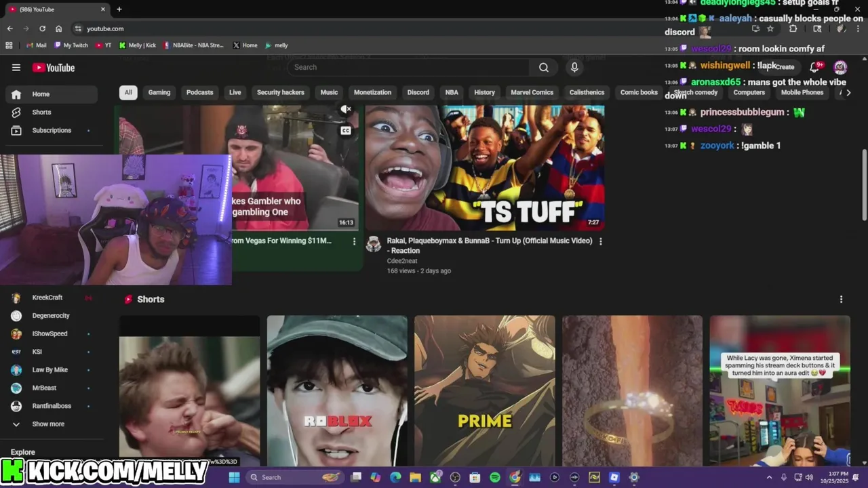Open the YouTube account avatar menu
This screenshot has width=868, height=488.
point(840,66)
